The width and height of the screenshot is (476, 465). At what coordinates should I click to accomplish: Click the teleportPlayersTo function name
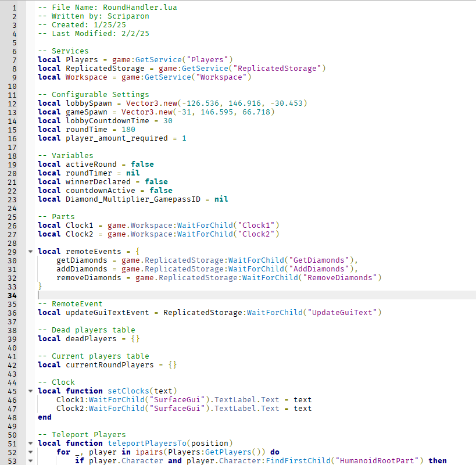pyautogui.click(x=147, y=443)
